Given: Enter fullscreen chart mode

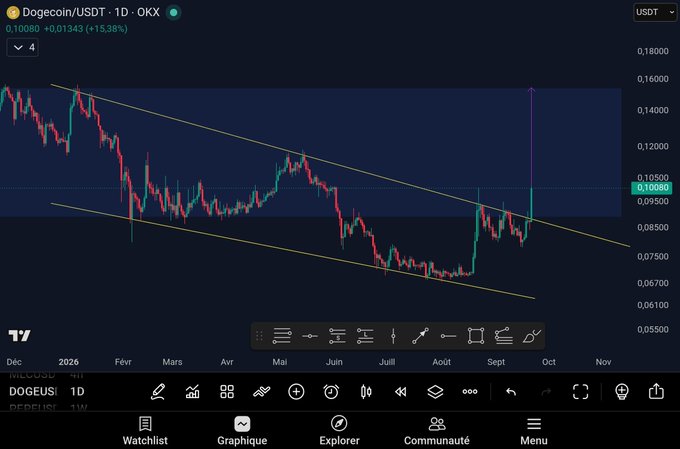Looking at the screenshot, I should click(581, 392).
